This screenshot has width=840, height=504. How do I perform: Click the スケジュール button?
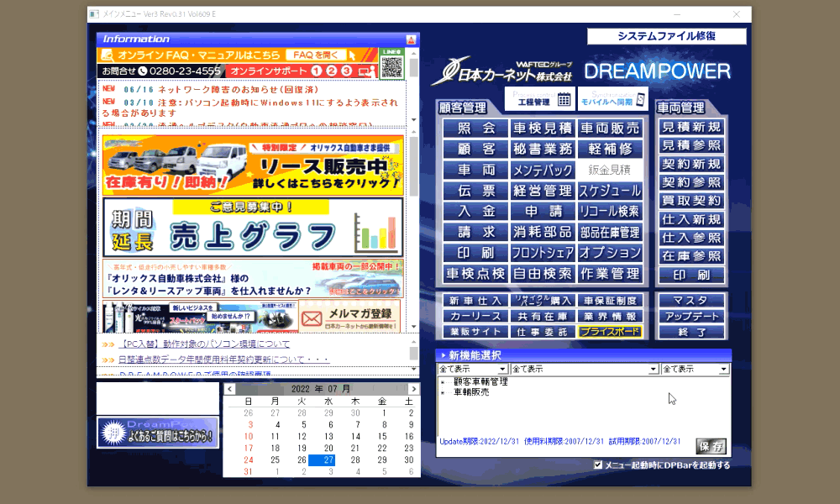pyautogui.click(x=610, y=191)
